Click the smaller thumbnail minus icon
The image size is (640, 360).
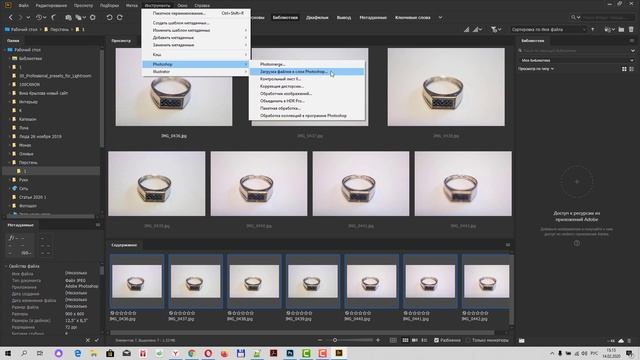point(320,340)
